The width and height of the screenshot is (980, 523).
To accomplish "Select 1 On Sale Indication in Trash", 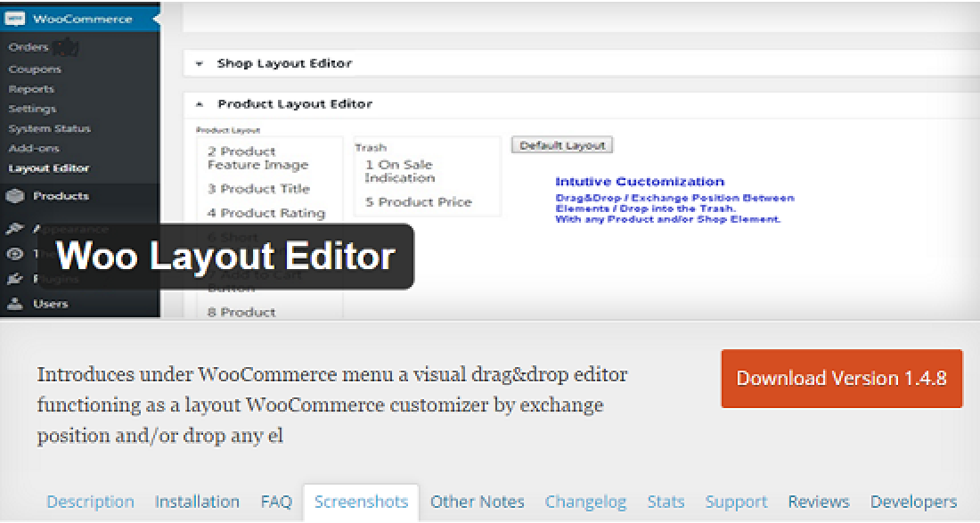I will pyautogui.click(x=400, y=171).
